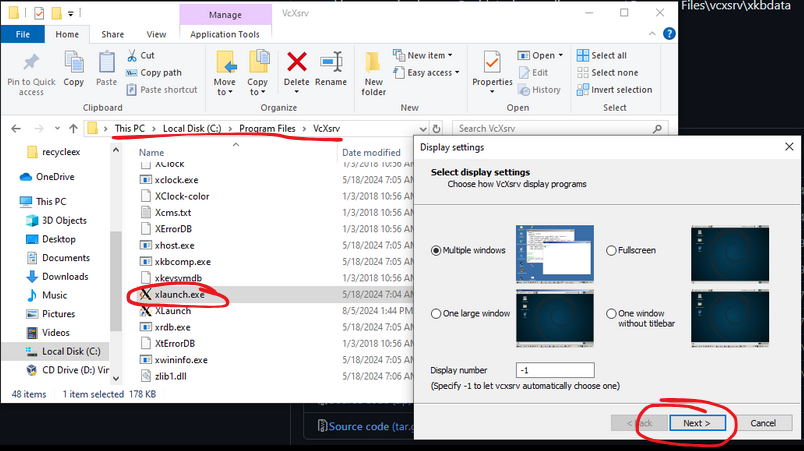Open the Application Tools tab
The height and width of the screenshot is (451, 804).
(x=225, y=34)
